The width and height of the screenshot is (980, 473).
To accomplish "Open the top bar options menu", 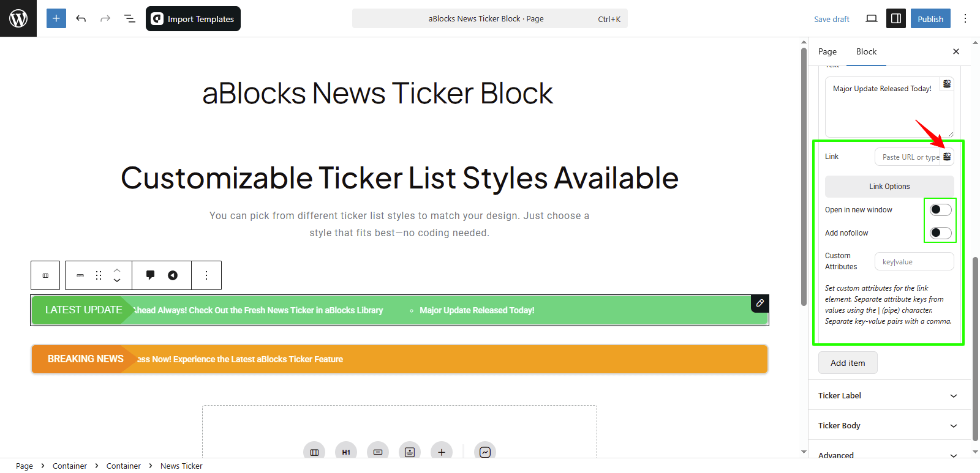I will (965, 18).
